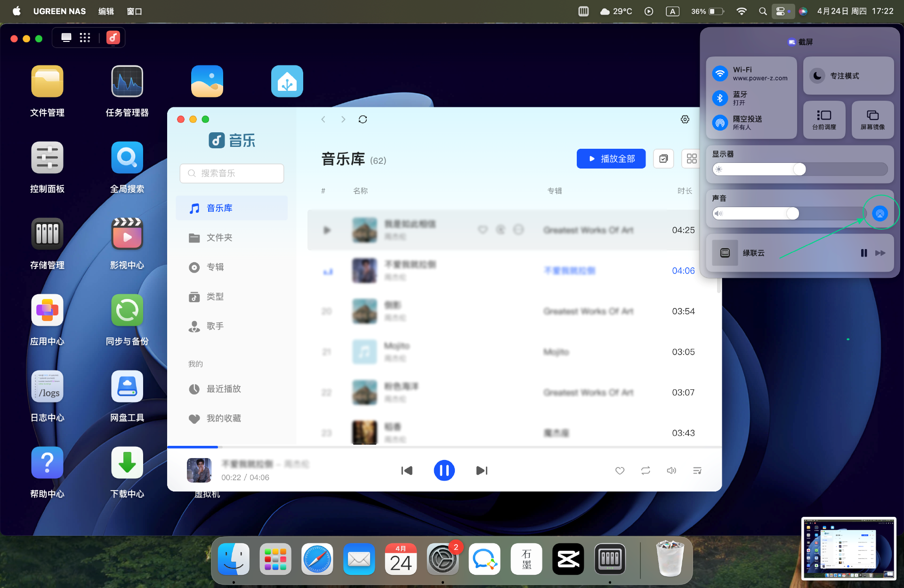Skip forward in 绿联云 Now Playing tile

tap(880, 253)
